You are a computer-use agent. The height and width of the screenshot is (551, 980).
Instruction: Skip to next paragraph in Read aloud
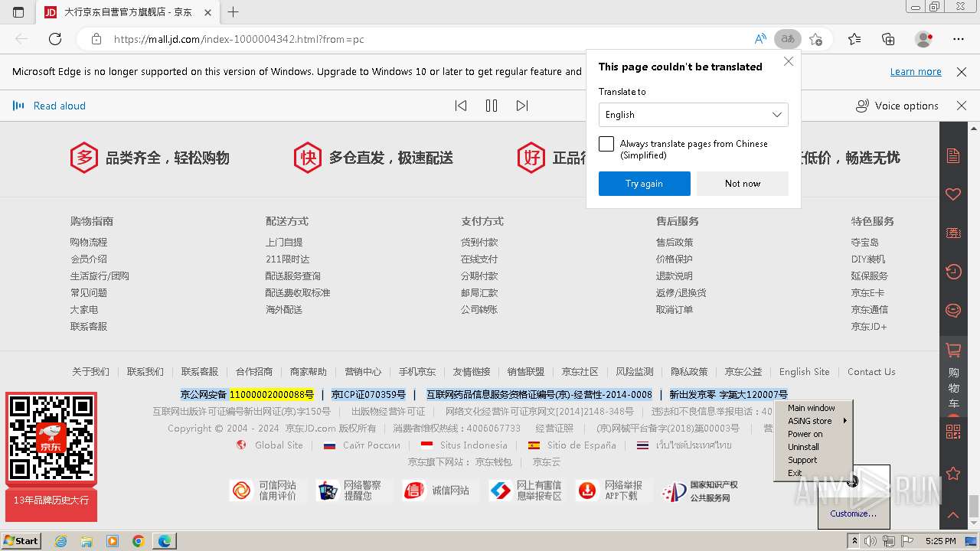522,106
